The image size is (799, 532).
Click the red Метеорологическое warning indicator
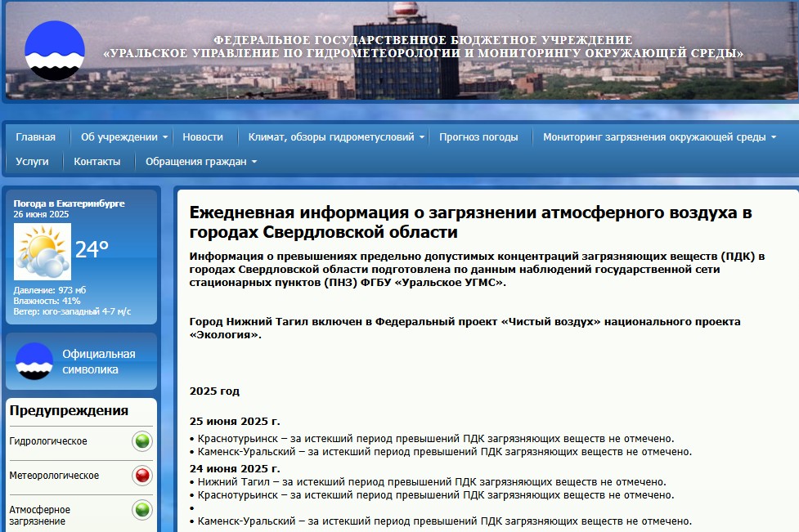click(x=142, y=476)
